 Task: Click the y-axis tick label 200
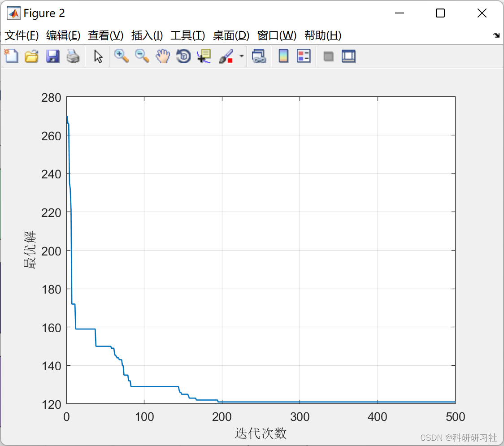[51, 251]
